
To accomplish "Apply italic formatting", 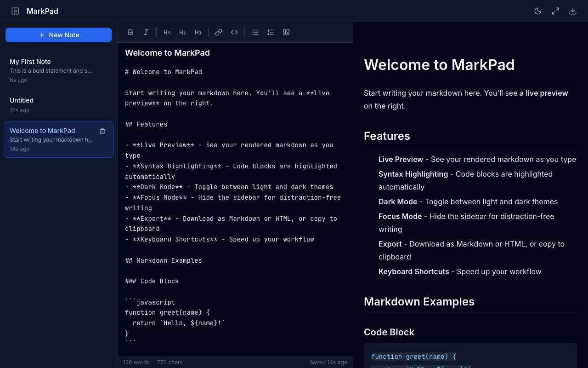I will click(x=146, y=32).
